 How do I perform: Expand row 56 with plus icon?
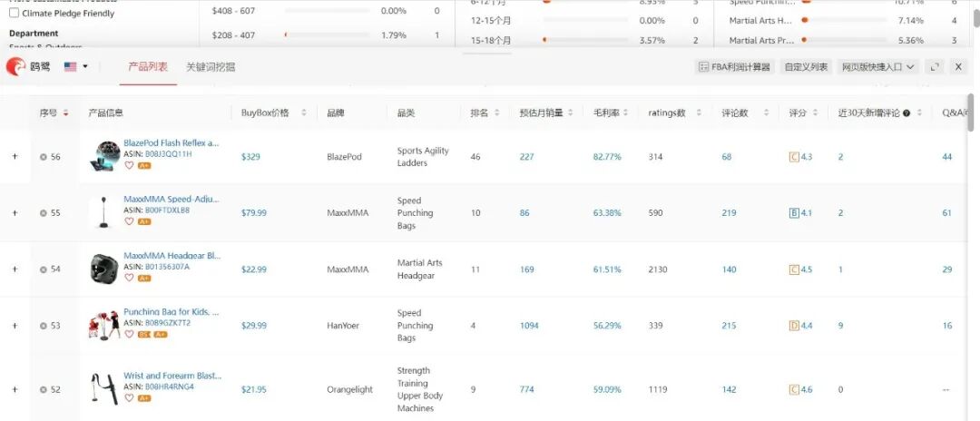coord(15,157)
